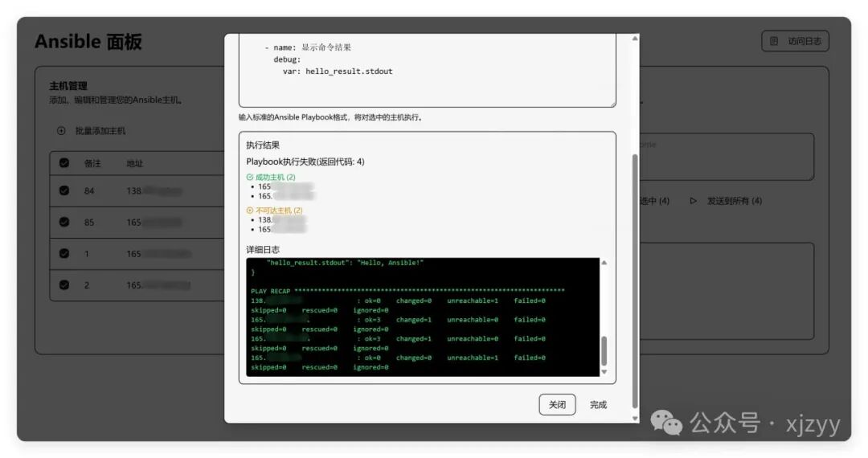This screenshot has height=458, width=868.
Task: Uncheck host row 84 checkbox
Action: point(64,190)
